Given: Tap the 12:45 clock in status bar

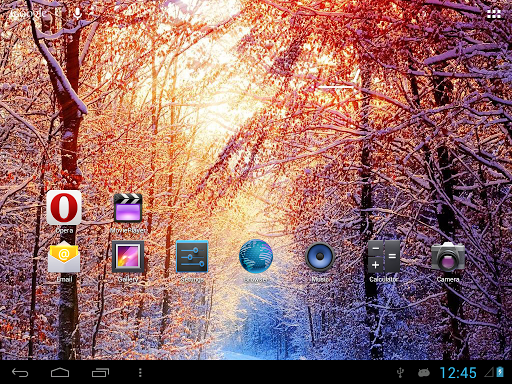Looking at the screenshot, I should 458,373.
